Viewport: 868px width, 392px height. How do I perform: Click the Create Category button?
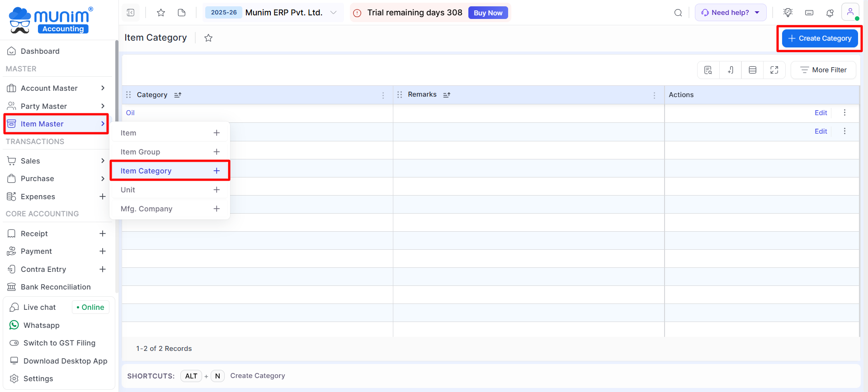point(820,38)
